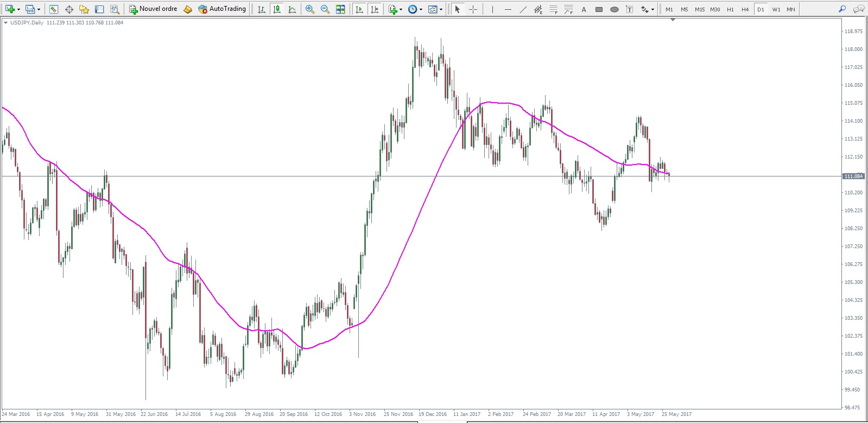Expand the Indicators dropdown arrow
868x423 pixels.
coord(401,9)
